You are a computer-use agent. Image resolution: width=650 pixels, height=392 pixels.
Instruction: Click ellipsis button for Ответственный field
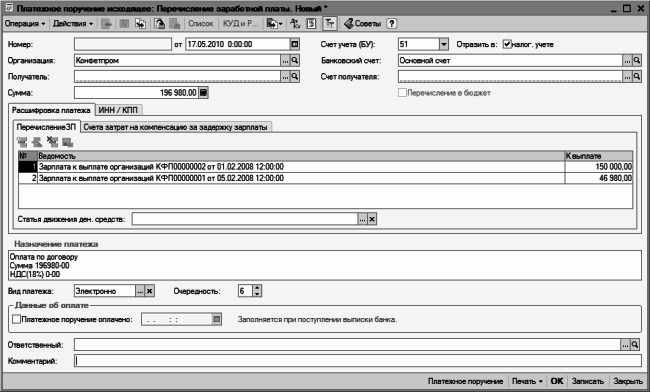pyautogui.click(x=625, y=345)
